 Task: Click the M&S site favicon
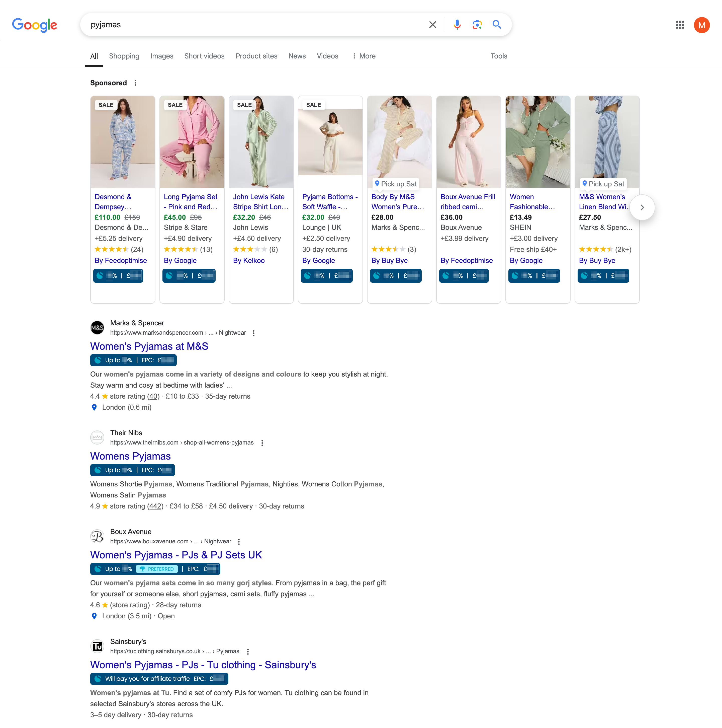[x=97, y=328]
